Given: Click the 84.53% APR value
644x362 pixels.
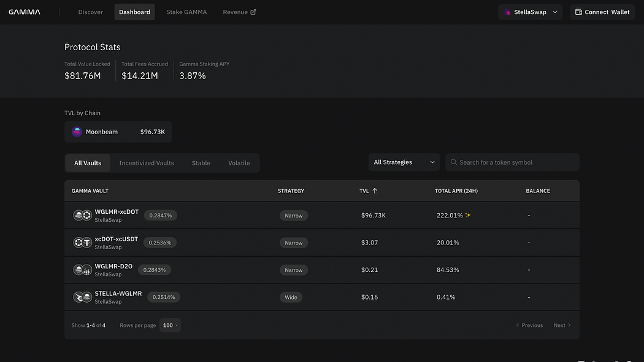Looking at the screenshot, I should coord(448,270).
